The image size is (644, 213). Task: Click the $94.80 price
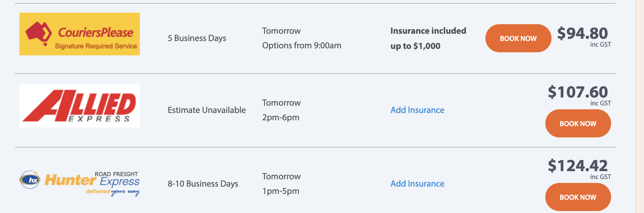pos(582,33)
